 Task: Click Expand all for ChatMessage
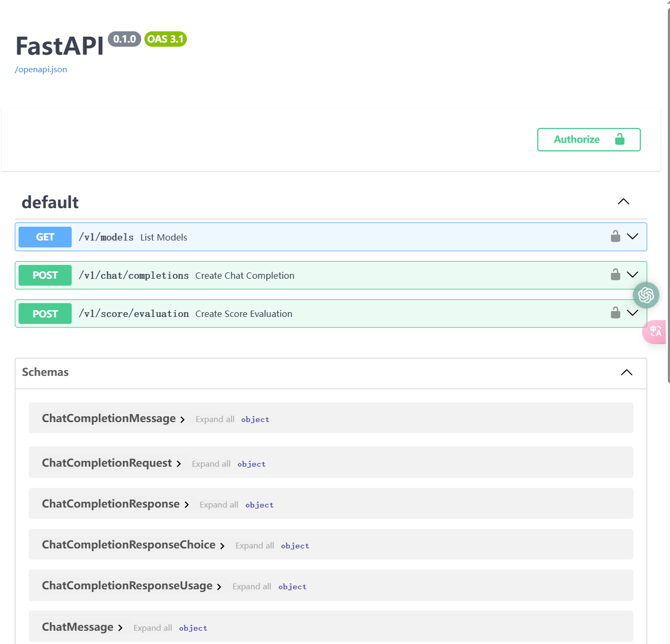click(x=153, y=628)
